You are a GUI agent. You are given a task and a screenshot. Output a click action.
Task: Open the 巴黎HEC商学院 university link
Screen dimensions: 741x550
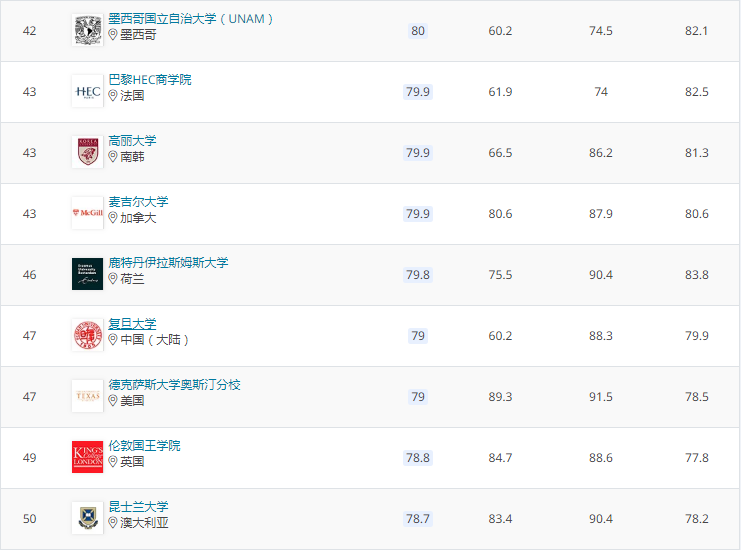coord(149,80)
